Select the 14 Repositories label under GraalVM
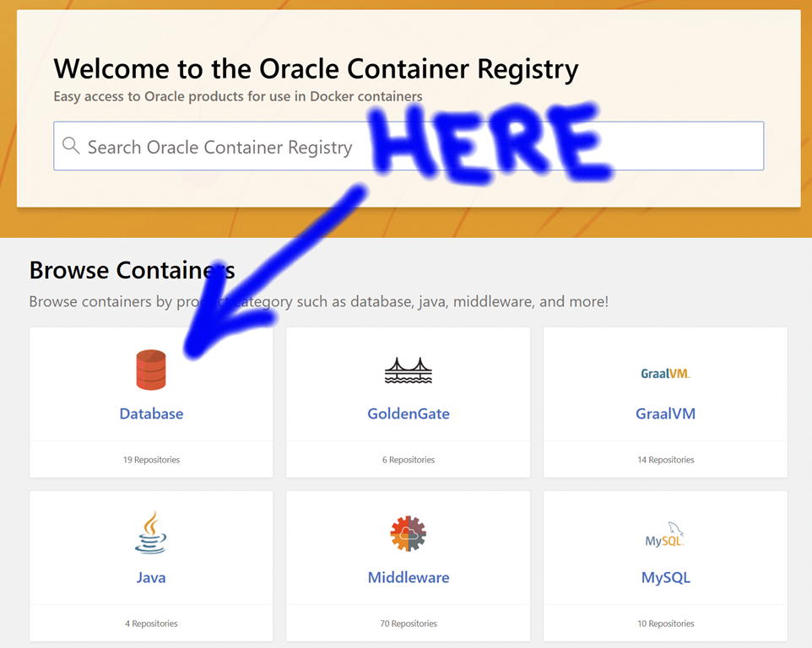Screen dimensions: 812x648 tap(665, 460)
